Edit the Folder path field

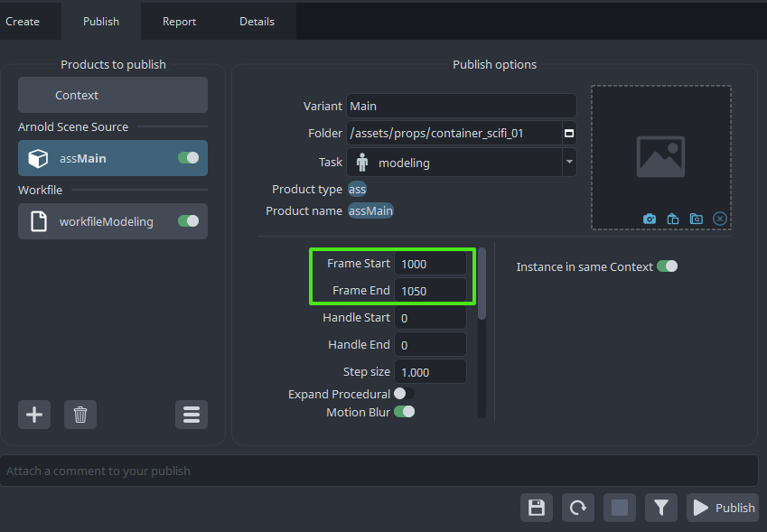454,133
